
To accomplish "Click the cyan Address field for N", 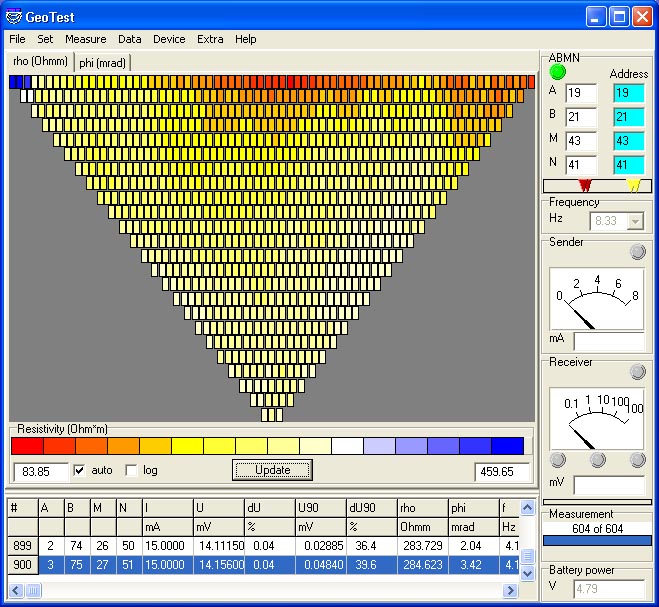I will tap(629, 164).
